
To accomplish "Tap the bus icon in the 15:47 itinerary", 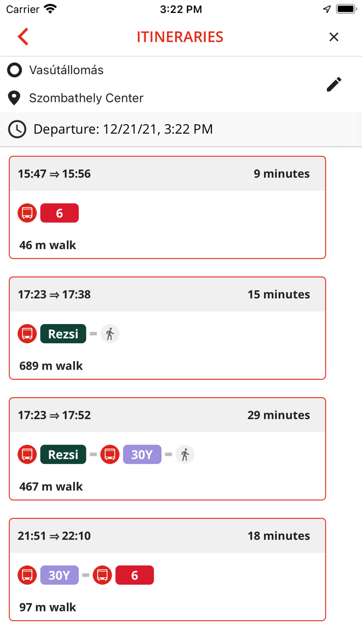I will pyautogui.click(x=27, y=213).
